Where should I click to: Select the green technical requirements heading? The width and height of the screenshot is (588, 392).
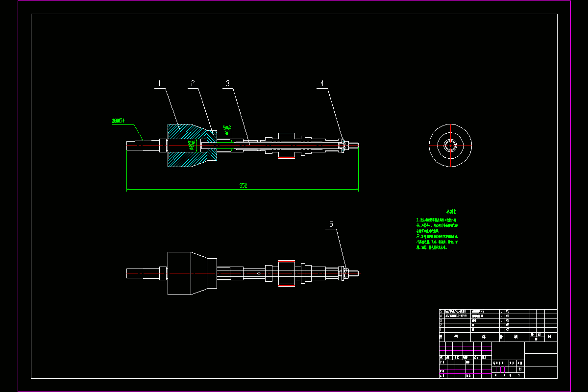pyautogui.click(x=451, y=212)
